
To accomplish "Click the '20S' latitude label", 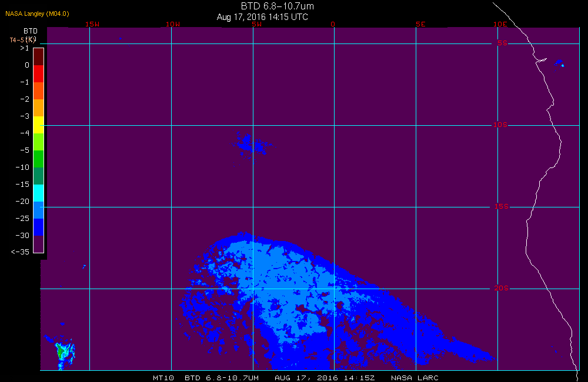I will [501, 288].
